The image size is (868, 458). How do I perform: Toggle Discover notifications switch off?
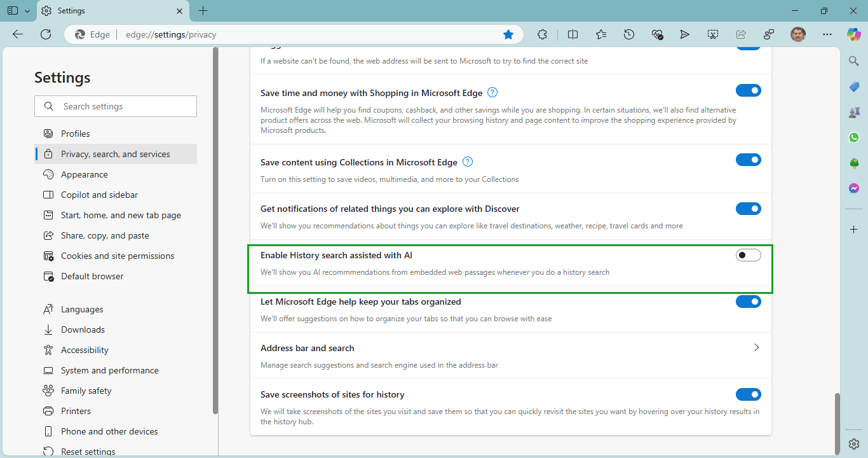pos(749,209)
